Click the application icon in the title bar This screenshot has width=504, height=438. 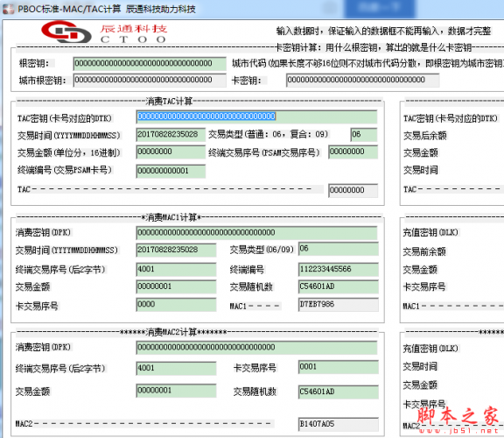click(x=9, y=9)
